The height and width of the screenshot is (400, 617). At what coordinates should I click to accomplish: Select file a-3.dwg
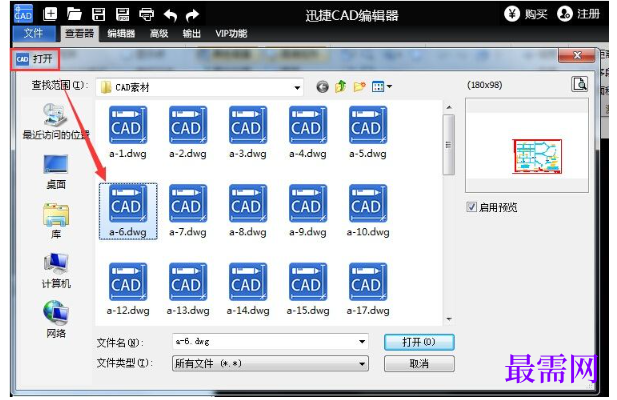click(x=248, y=133)
